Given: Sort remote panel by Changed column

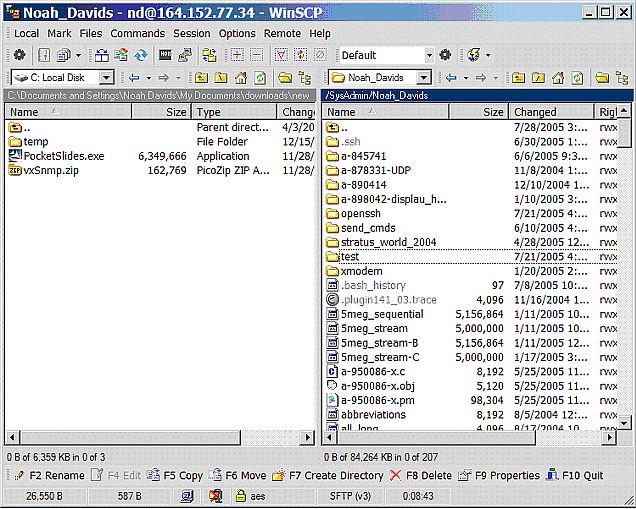Looking at the screenshot, I should point(551,112).
